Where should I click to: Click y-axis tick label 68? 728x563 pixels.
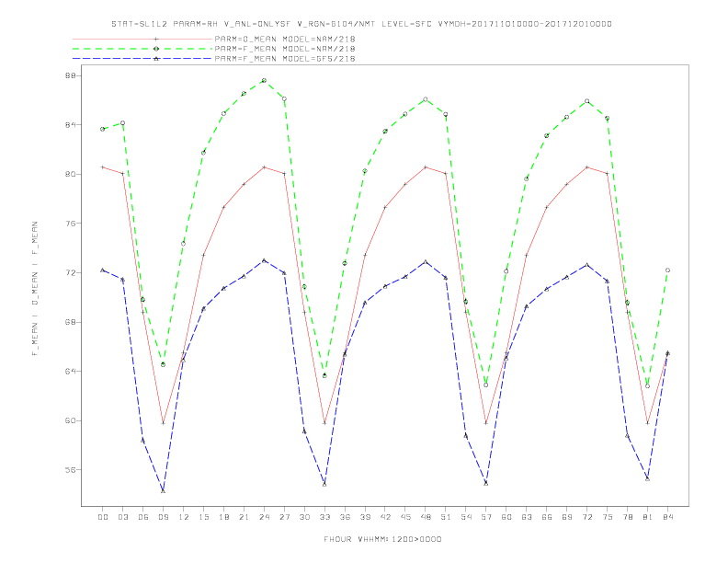pos(71,322)
